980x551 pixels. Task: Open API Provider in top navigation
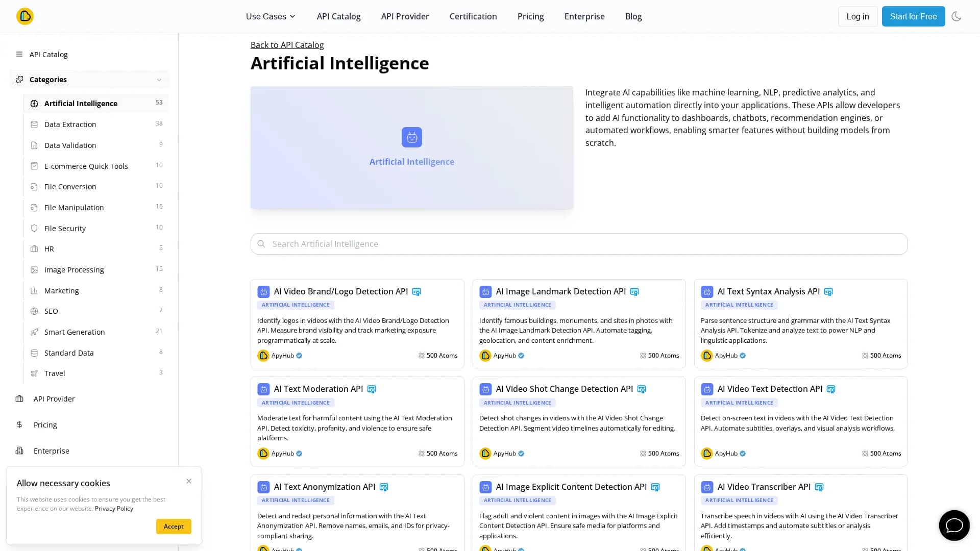(x=405, y=16)
